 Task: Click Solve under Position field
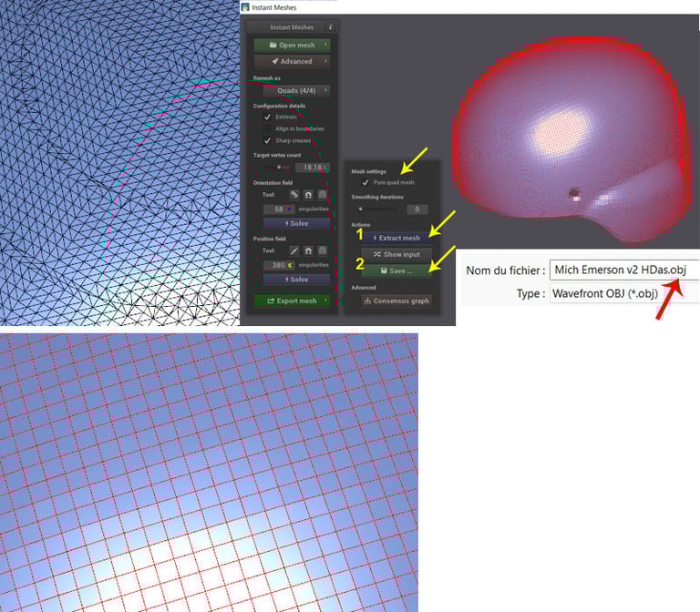296,280
